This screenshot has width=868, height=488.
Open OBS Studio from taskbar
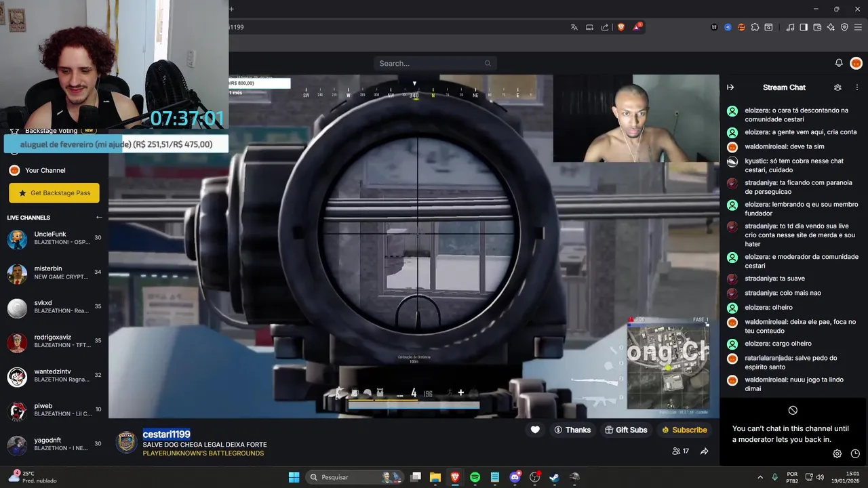point(534,477)
